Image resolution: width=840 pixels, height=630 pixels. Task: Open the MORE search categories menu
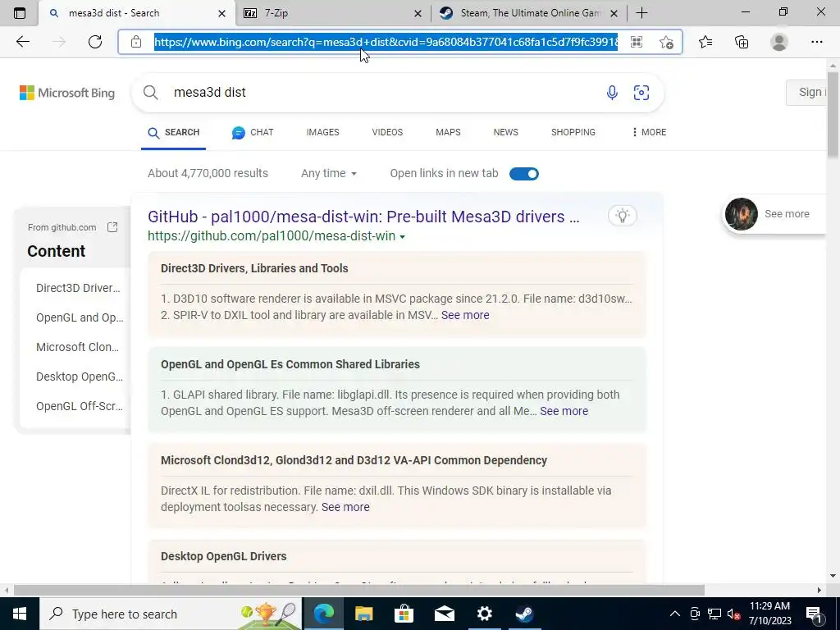coord(649,132)
